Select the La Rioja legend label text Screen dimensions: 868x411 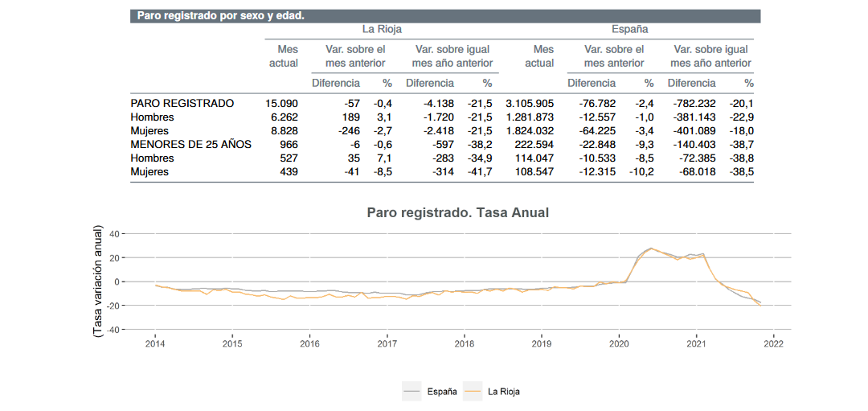pos(504,392)
